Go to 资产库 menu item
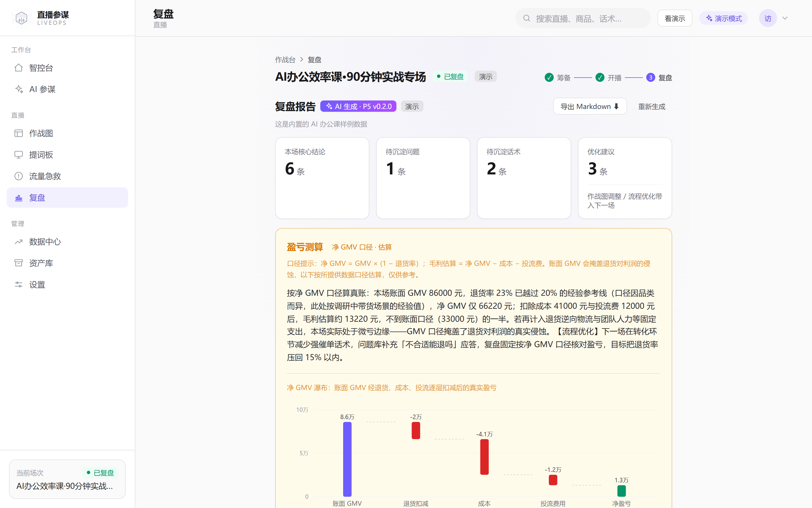812x508 pixels. (x=67, y=263)
